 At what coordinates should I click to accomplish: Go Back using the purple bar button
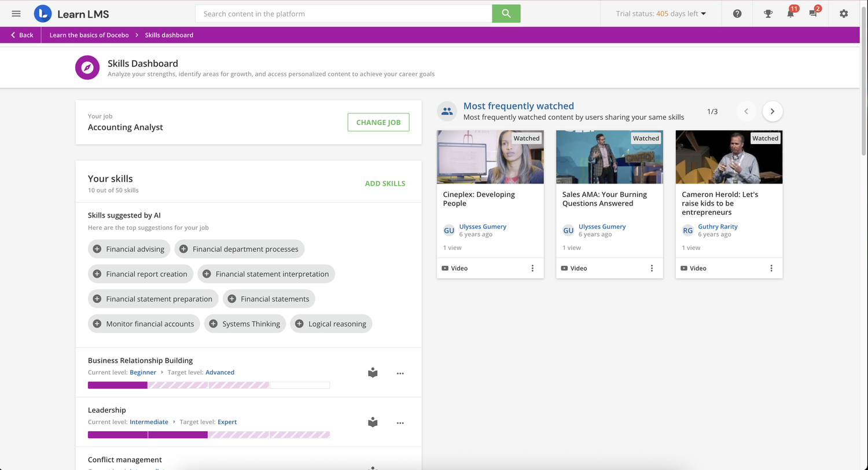pyautogui.click(x=22, y=35)
